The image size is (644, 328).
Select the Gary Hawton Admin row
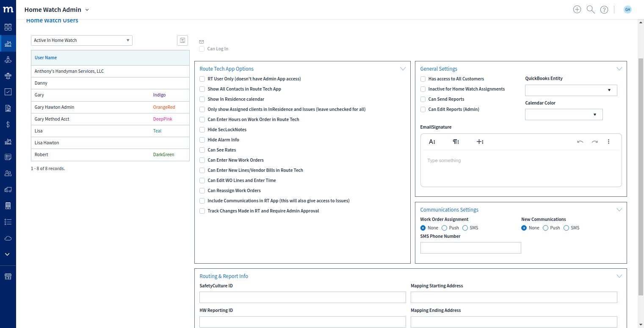click(110, 107)
